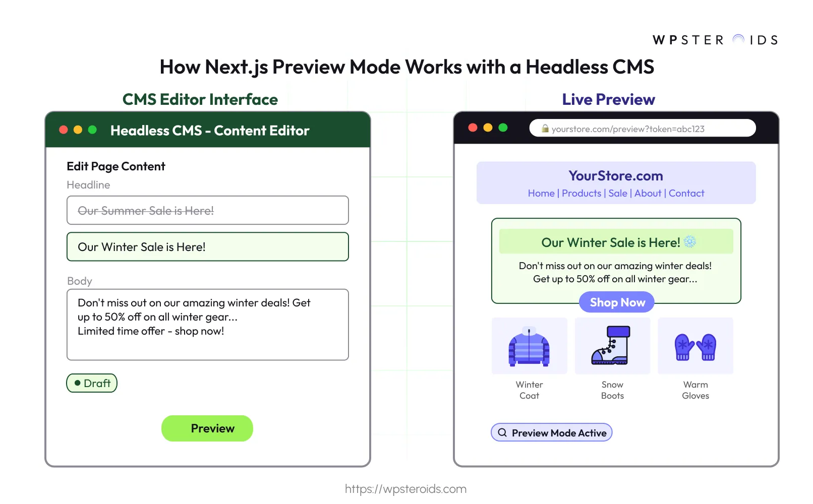
Task: Click the Preview button in the CMS editor
Action: pyautogui.click(x=207, y=428)
